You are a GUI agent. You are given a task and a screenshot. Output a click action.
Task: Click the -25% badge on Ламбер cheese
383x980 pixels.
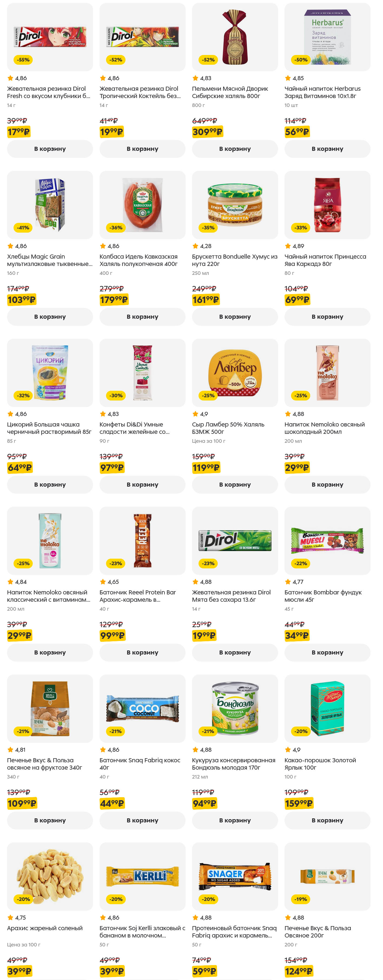(208, 395)
